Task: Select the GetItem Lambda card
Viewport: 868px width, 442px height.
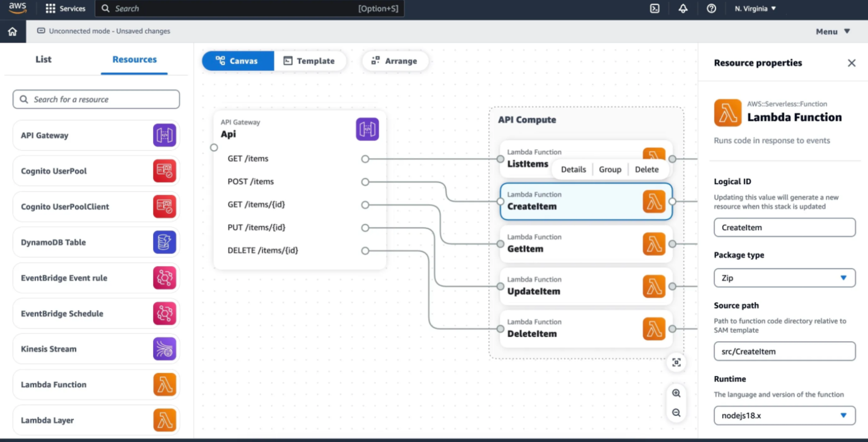Action: click(586, 244)
